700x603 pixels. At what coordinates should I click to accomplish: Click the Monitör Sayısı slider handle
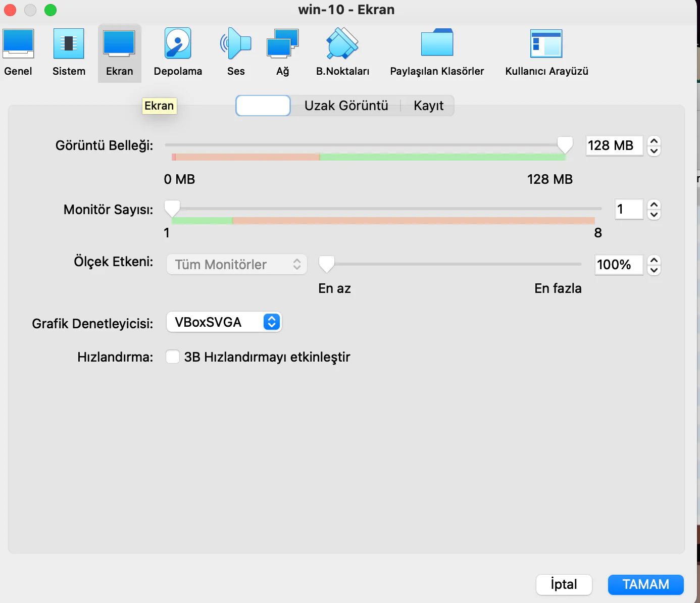[x=172, y=208]
